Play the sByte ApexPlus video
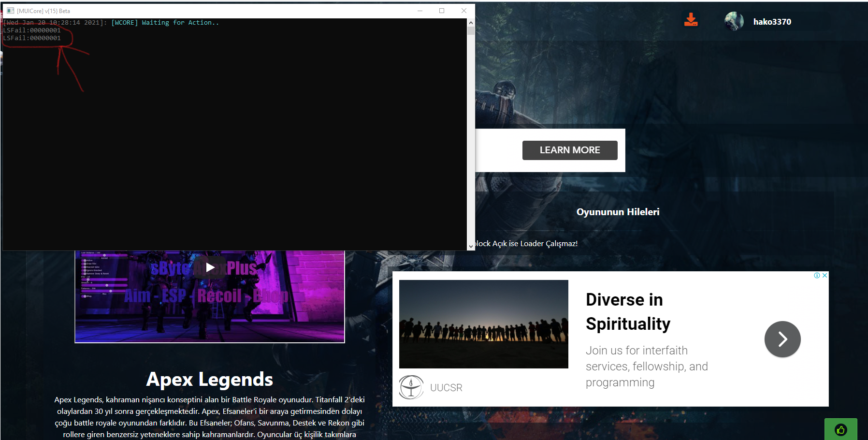The width and height of the screenshot is (868, 440). 210,267
